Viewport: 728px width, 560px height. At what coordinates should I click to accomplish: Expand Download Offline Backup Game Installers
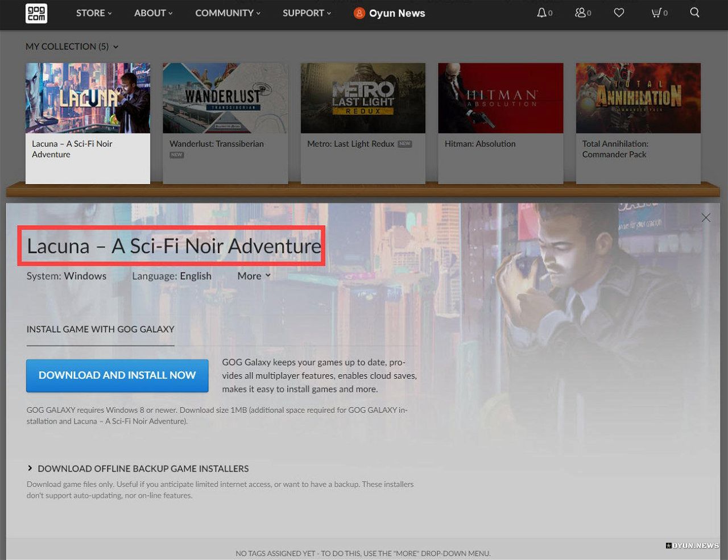(x=138, y=468)
